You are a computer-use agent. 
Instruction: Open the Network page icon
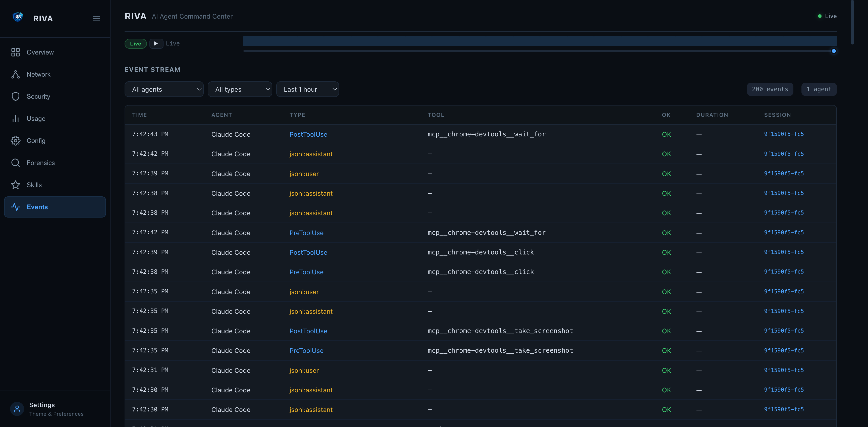16,75
